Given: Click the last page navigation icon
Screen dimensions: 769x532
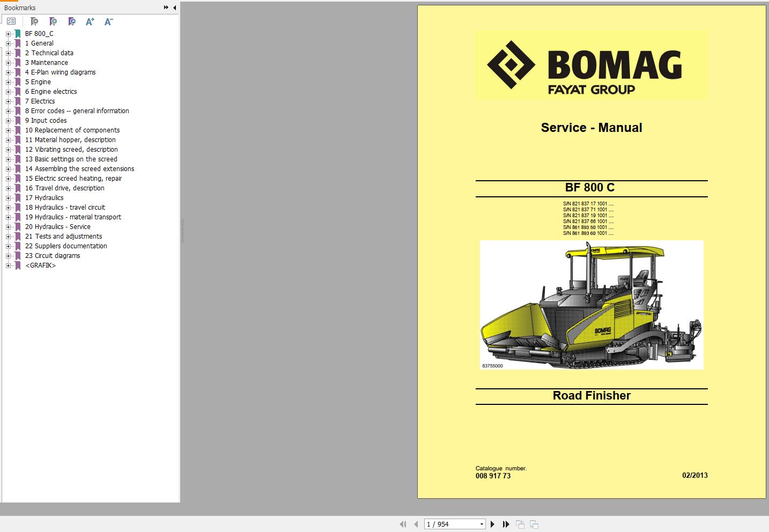Looking at the screenshot, I should click(x=506, y=524).
